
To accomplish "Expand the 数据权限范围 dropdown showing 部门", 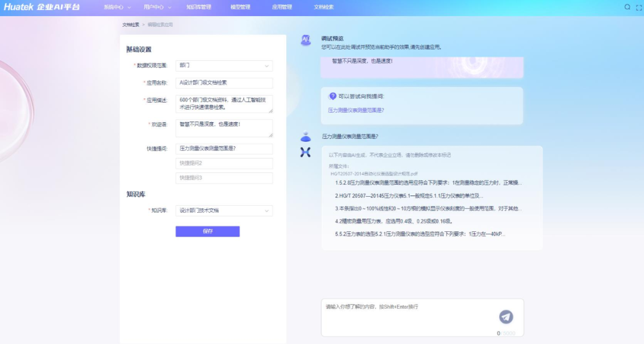I will point(224,66).
